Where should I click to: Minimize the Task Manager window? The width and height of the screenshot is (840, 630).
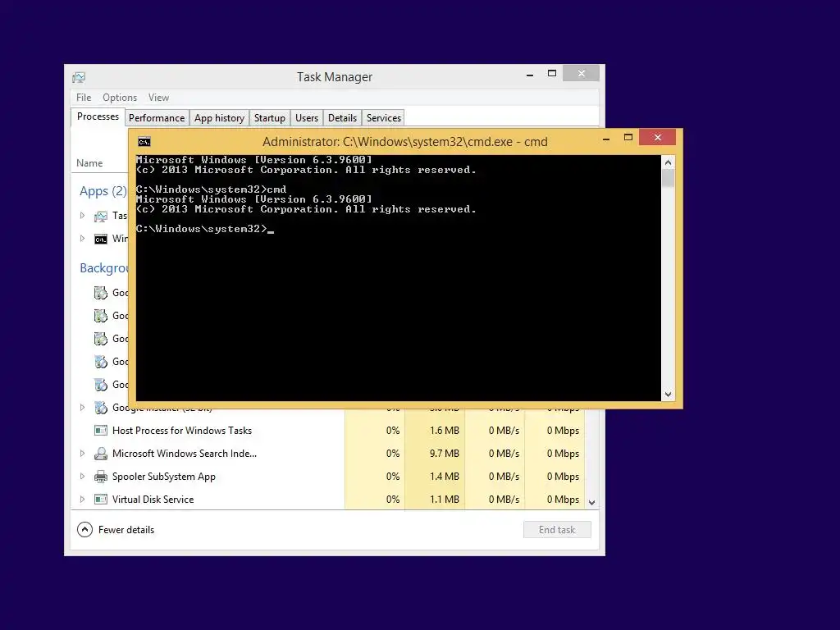coord(530,74)
